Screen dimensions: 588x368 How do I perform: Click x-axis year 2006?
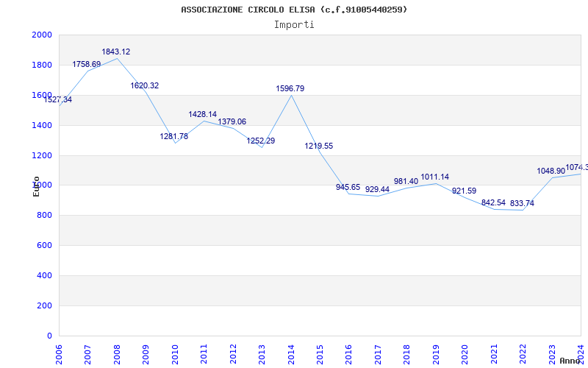point(59,353)
